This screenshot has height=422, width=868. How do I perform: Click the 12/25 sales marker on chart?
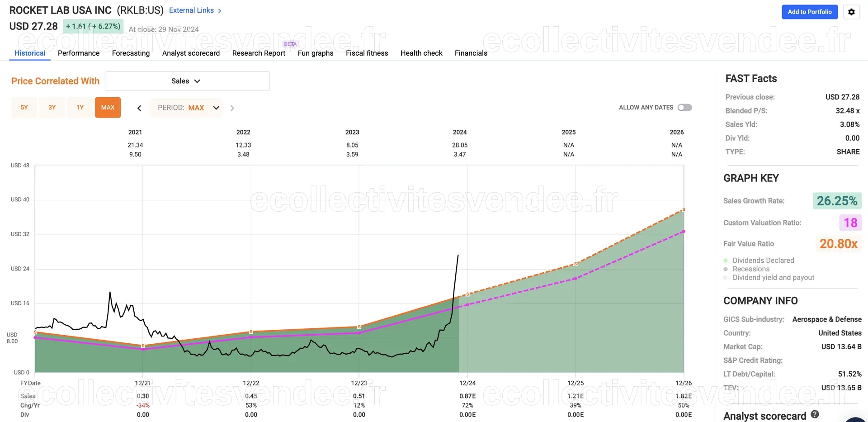[x=576, y=264]
